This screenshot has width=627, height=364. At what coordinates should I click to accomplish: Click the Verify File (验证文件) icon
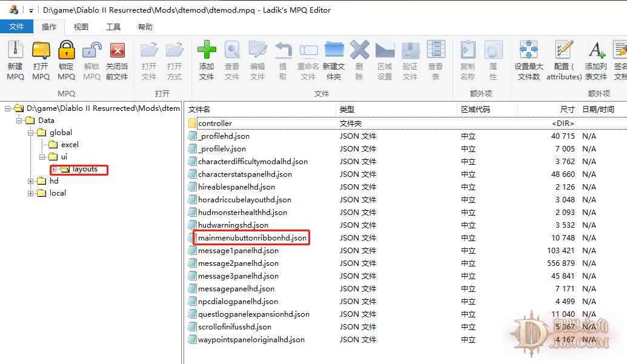coord(411,50)
